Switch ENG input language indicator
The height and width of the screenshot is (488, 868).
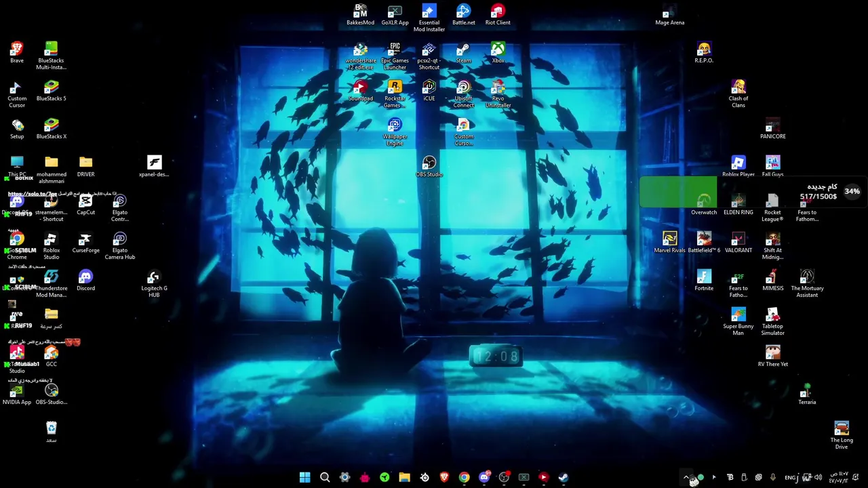790,477
